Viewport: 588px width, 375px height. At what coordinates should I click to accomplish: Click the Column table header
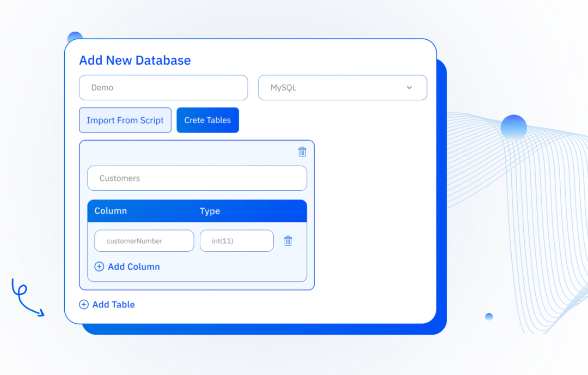coord(111,211)
